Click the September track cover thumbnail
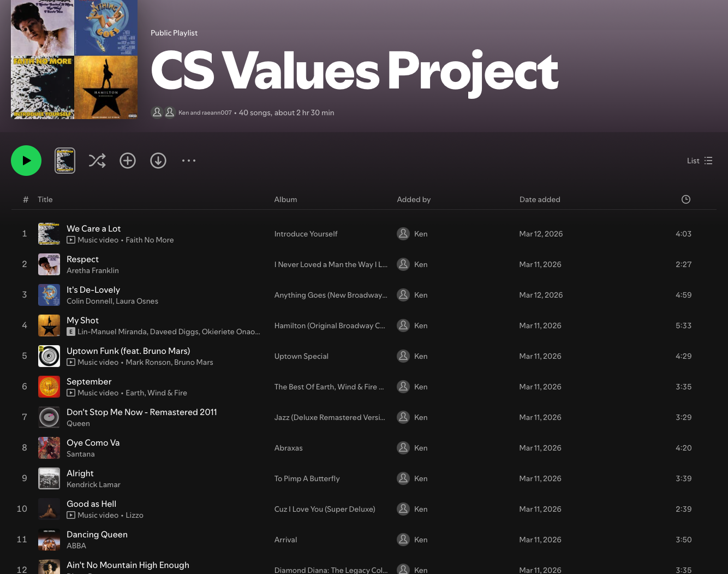728x574 pixels. pyautogui.click(x=49, y=387)
